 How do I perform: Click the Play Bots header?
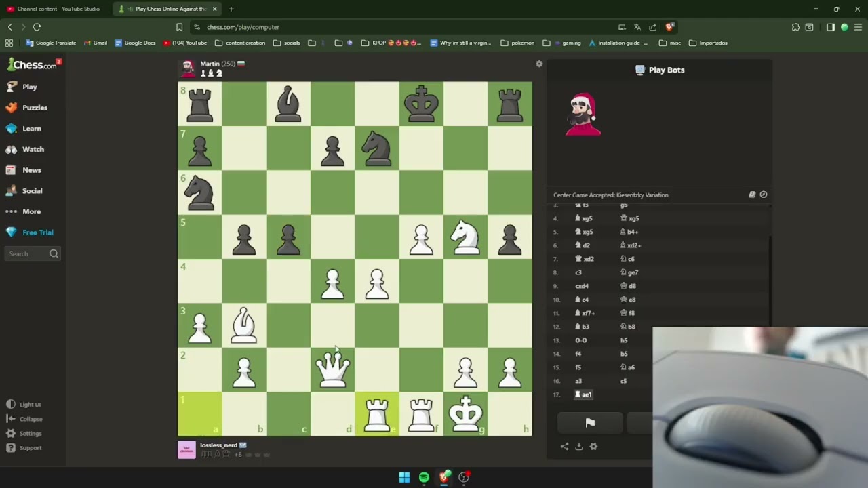(659, 70)
